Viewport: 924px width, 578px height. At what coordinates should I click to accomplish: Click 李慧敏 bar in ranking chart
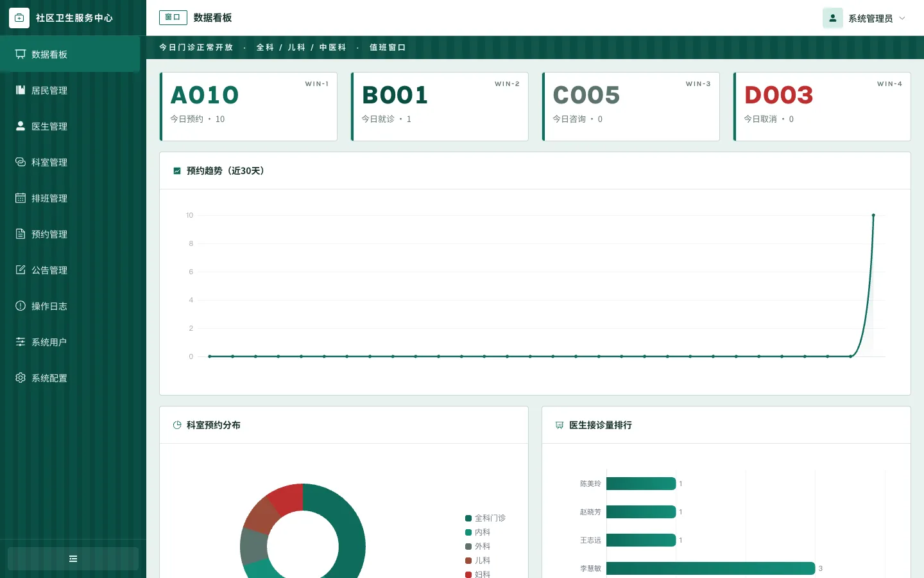[711, 568]
